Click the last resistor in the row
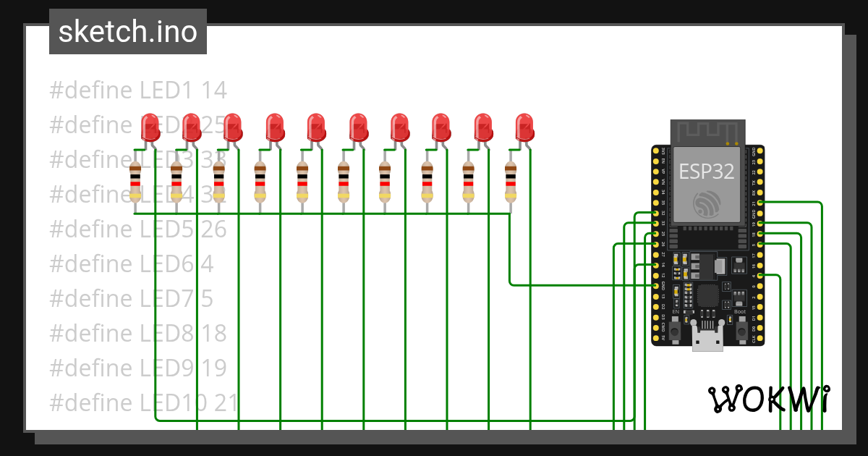 [510, 181]
